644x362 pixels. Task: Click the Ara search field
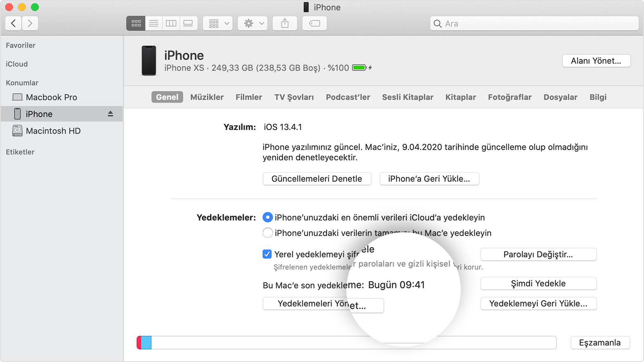534,23
